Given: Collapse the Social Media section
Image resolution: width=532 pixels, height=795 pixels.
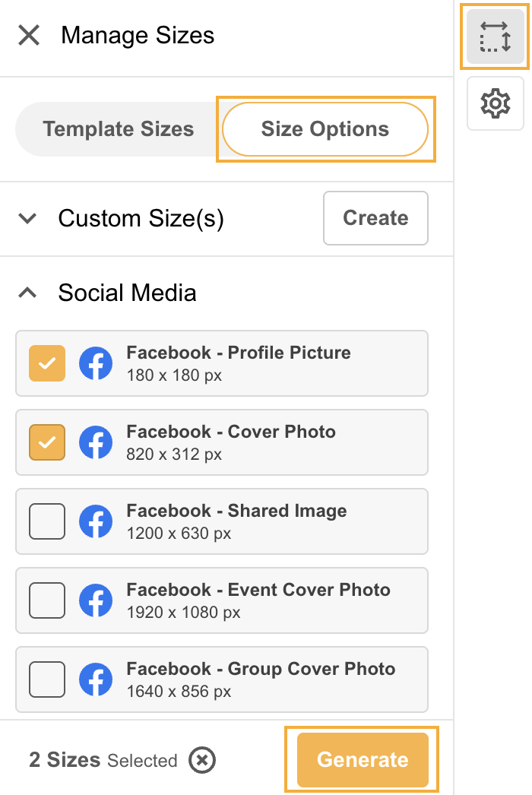Looking at the screenshot, I should 28,293.
